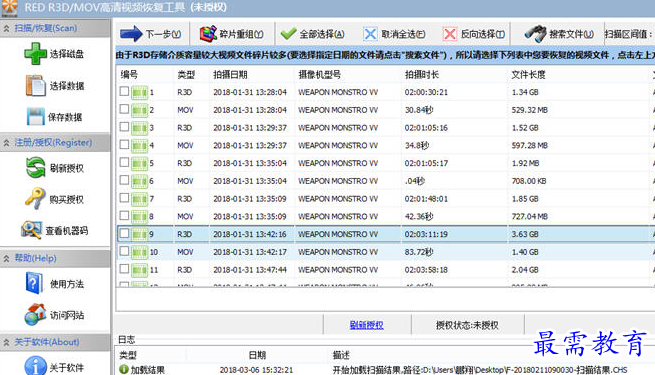Click the Select All (全部选择) checkmark icon
This screenshot has width=655, height=375.
coord(288,34)
